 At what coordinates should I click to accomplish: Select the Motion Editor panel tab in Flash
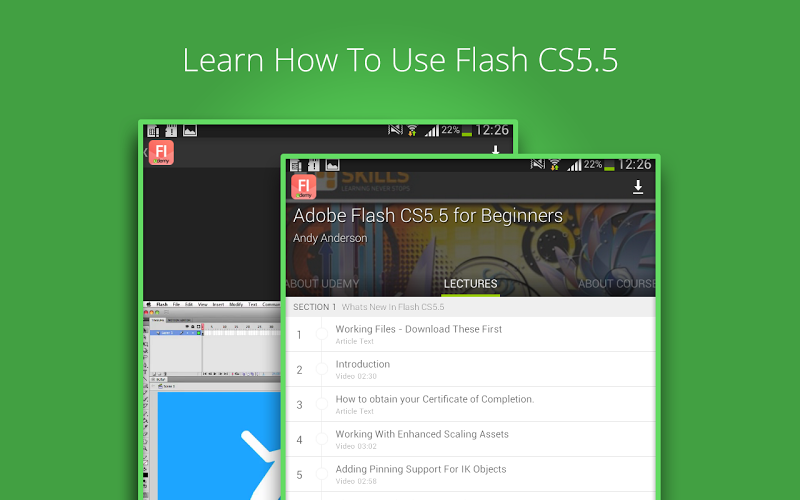coord(179,320)
